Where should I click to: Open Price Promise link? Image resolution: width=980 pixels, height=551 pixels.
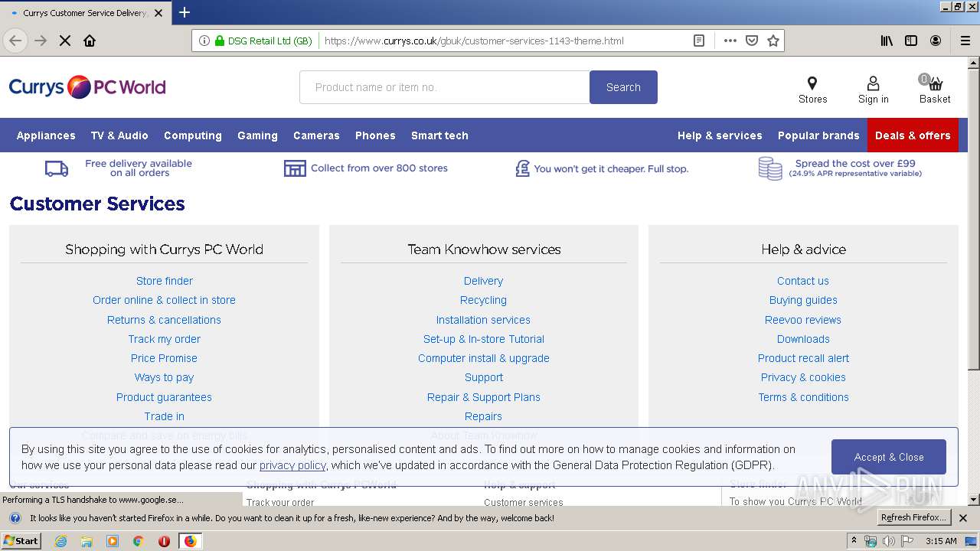click(x=165, y=358)
